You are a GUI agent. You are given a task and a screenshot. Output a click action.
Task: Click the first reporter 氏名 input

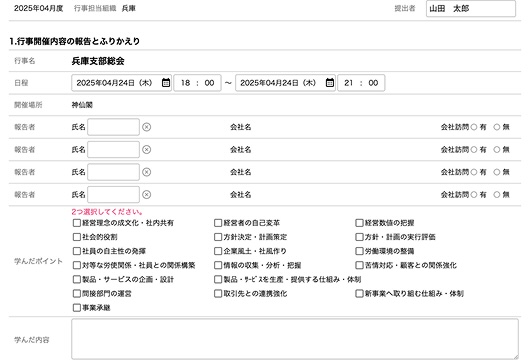[x=113, y=127]
